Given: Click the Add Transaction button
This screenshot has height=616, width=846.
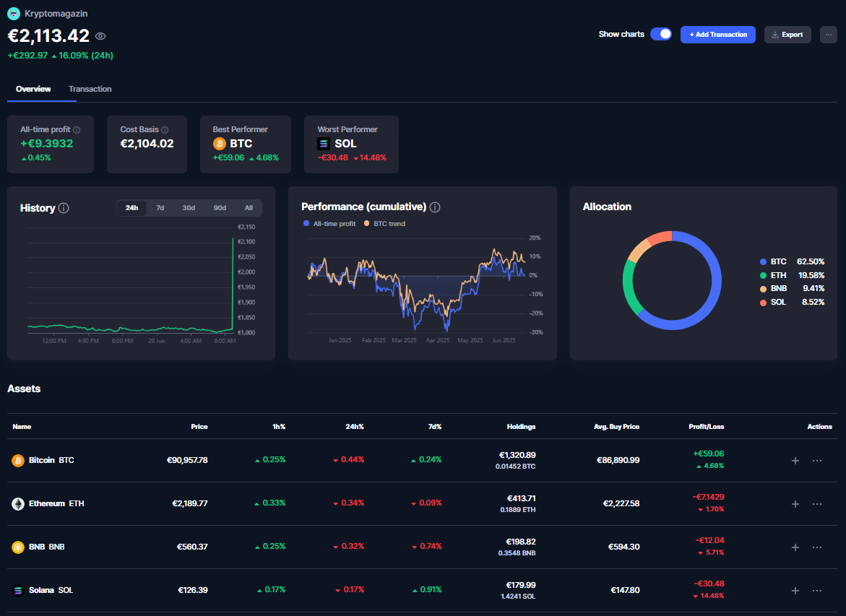Looking at the screenshot, I should point(718,34).
